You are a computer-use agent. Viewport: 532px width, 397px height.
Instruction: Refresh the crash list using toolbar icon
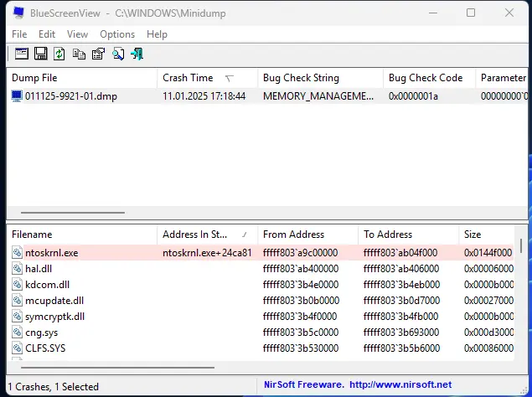59,54
